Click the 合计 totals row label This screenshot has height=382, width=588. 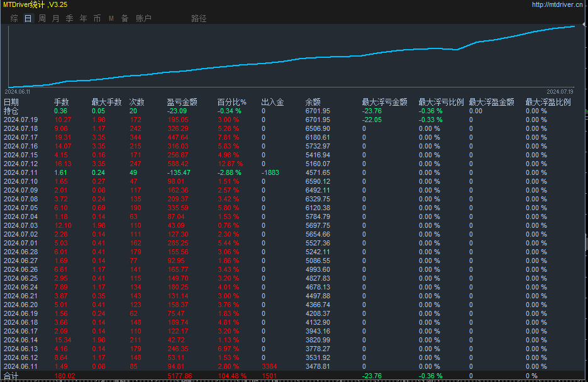click(11, 376)
